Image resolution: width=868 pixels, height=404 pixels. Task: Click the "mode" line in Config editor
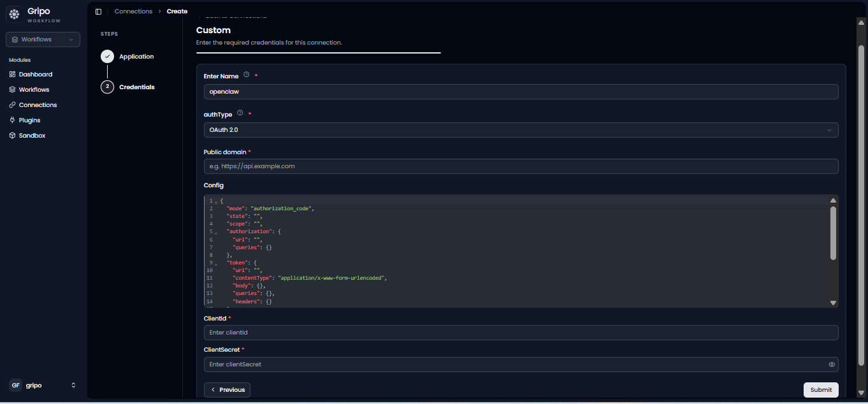point(270,208)
